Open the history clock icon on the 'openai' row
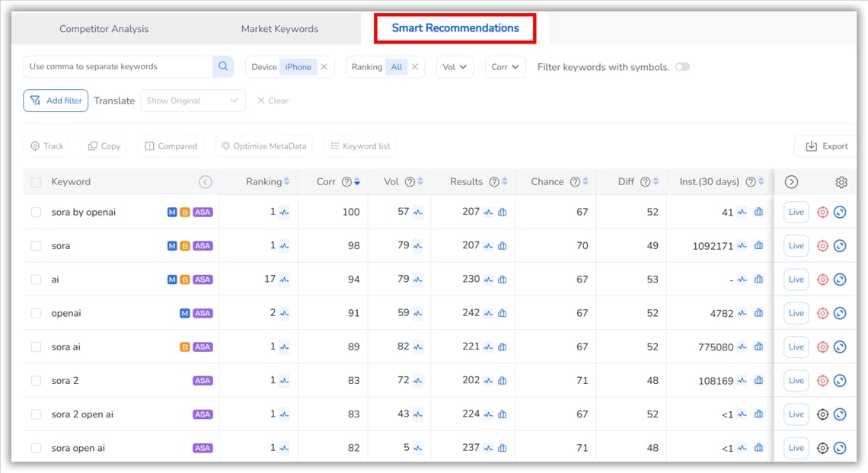The image size is (868, 473). (839, 312)
